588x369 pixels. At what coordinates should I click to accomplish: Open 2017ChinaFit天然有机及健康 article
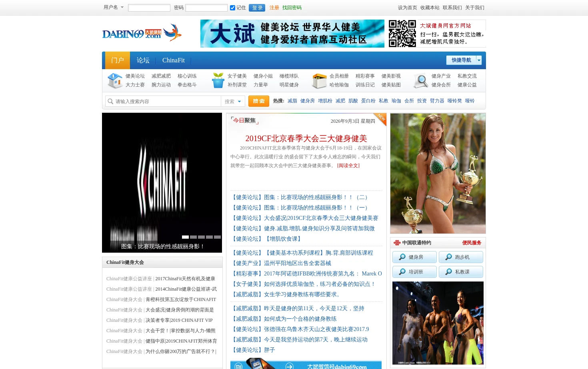click(185, 279)
